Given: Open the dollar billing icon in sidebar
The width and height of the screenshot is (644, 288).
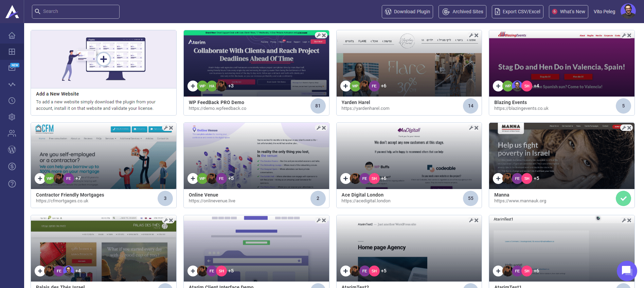Looking at the screenshot, I should 12,166.
